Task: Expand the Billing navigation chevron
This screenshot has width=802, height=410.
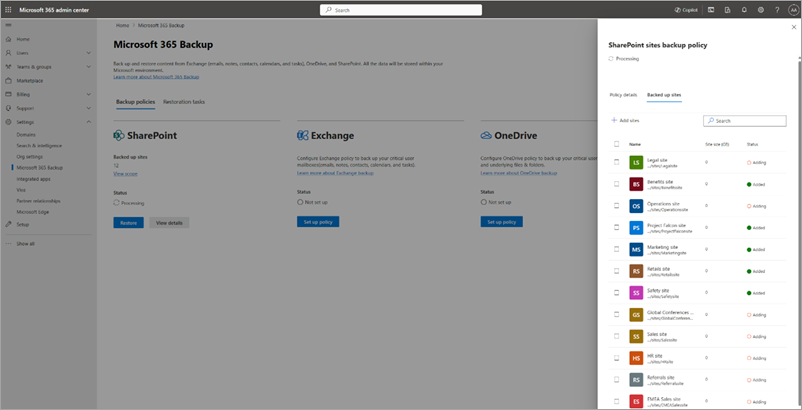Action: (x=88, y=94)
